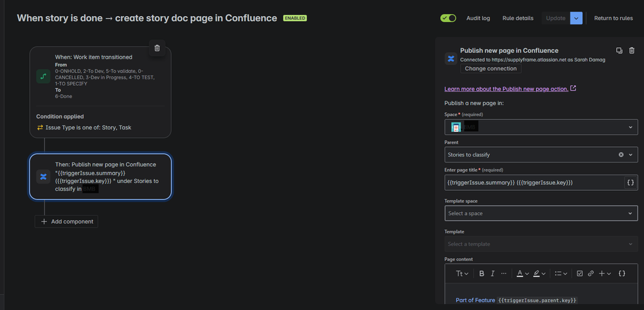Open the Update button dropdown arrow
This screenshot has height=310, width=644.
click(576, 18)
